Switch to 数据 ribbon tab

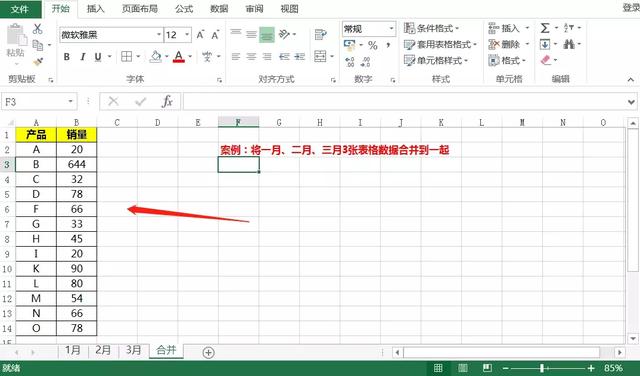(219, 9)
